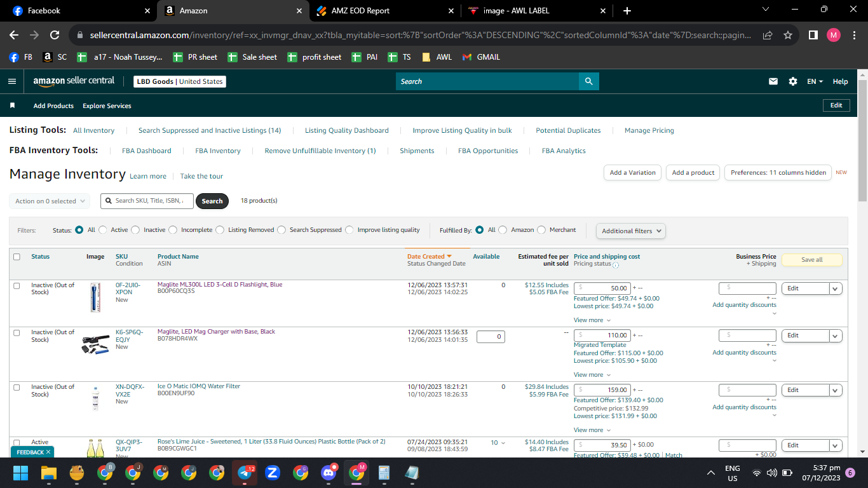The height and width of the screenshot is (488, 868).
Task: Open Telegram from the taskbar
Action: click(245, 473)
